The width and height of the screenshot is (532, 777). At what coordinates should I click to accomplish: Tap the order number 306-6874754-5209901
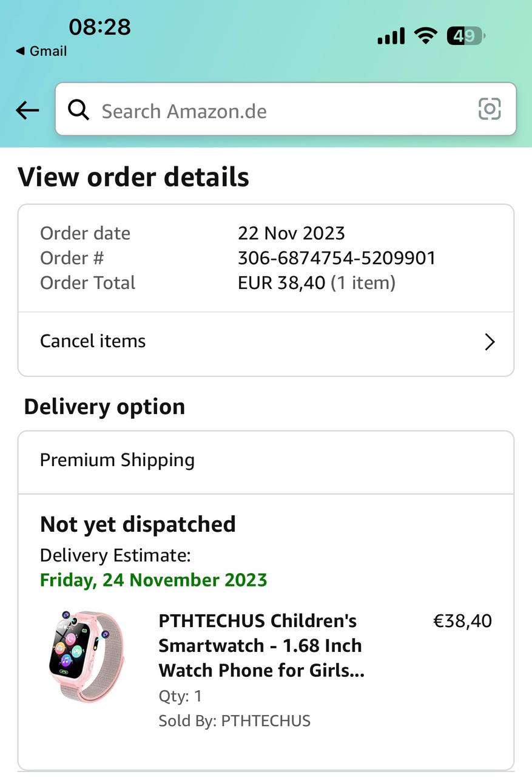coord(337,258)
